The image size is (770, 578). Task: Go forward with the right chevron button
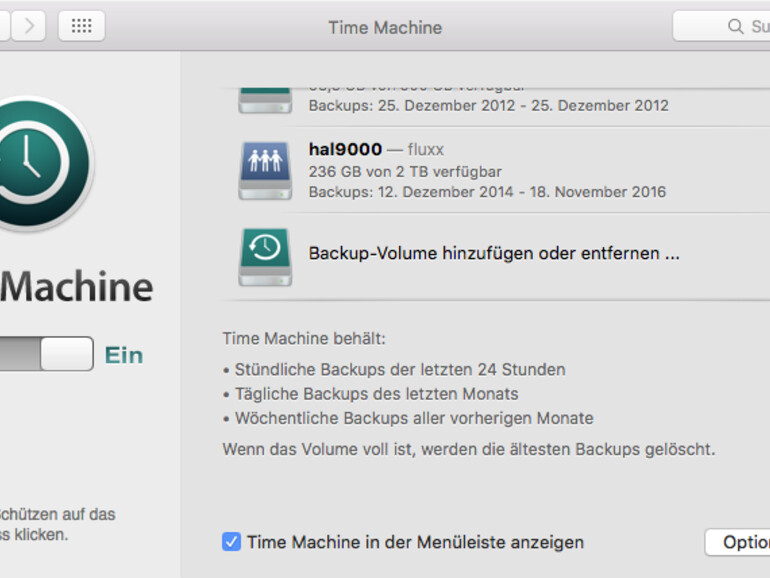point(28,26)
